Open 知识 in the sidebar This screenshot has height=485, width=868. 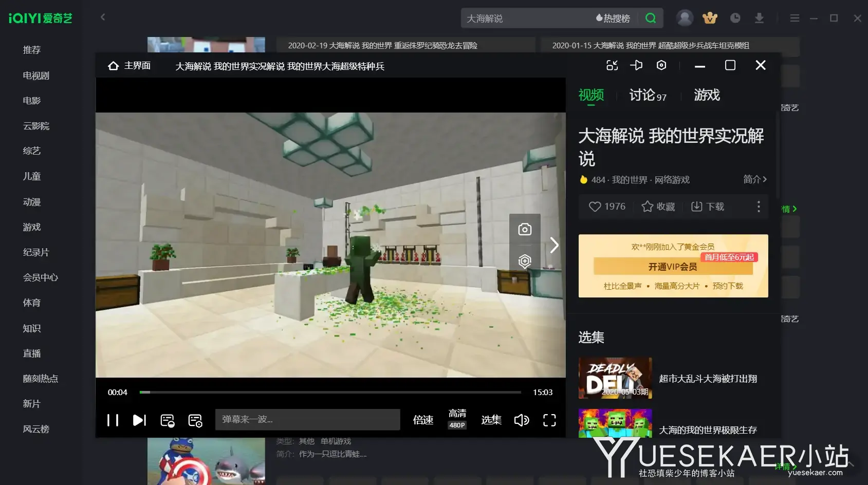(32, 328)
